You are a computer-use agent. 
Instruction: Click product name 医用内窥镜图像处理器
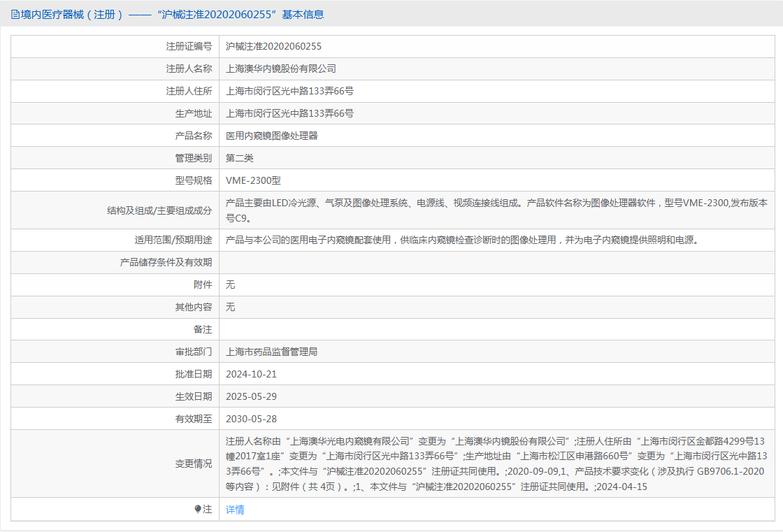click(x=272, y=136)
